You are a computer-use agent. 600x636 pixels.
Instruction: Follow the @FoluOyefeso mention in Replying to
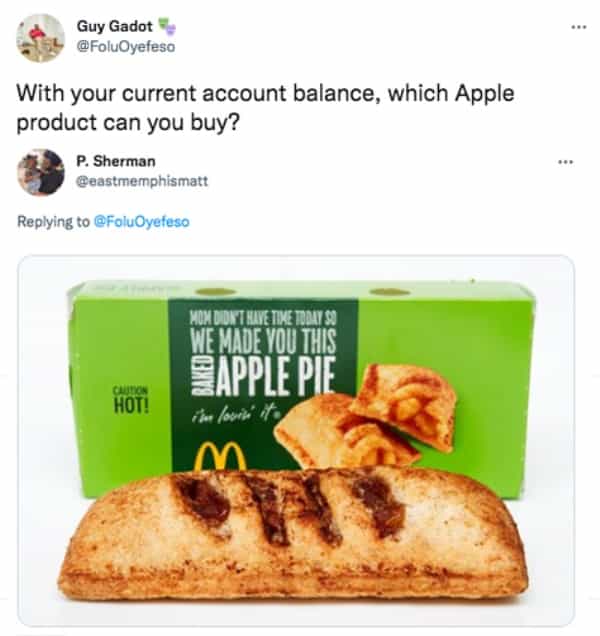pos(141,221)
